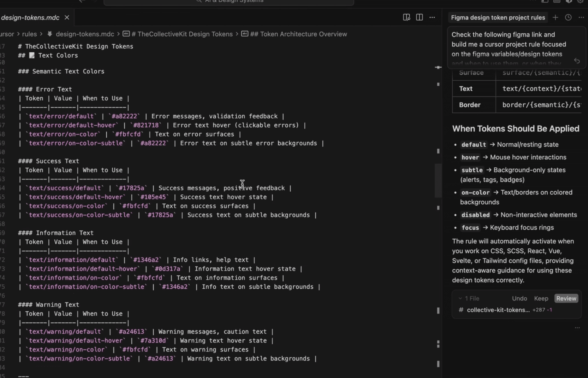588x378 pixels.
Task: Click the sticky header Text Colors line
Action: tap(48, 55)
